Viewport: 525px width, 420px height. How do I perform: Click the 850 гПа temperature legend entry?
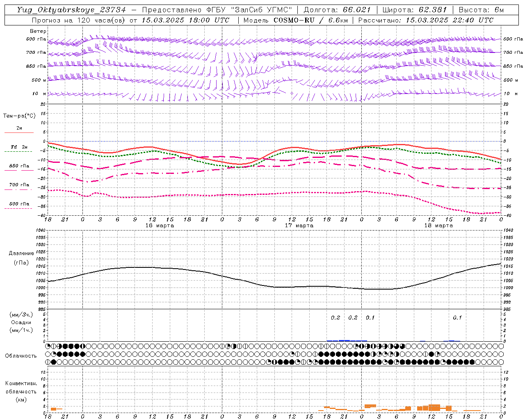click(x=19, y=166)
